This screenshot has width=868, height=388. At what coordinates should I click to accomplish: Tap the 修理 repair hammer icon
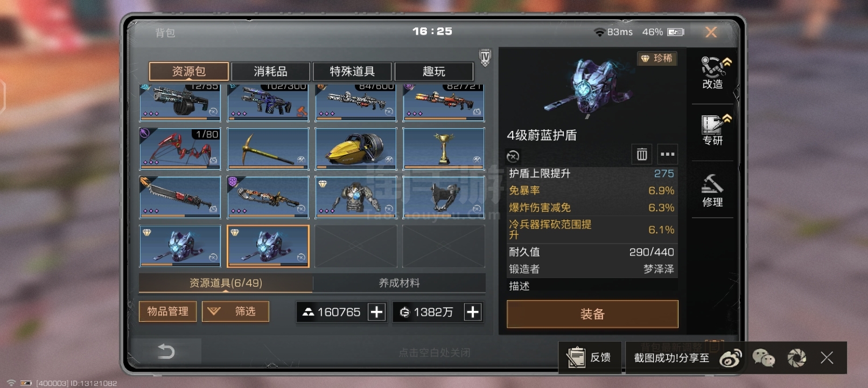tap(712, 190)
